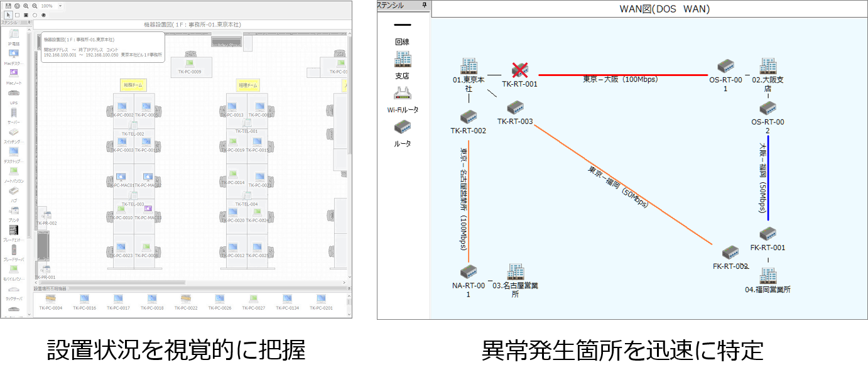Screen dimensions: 868x382
Task: Select the UPS stencil in left panel
Action: (x=13, y=94)
